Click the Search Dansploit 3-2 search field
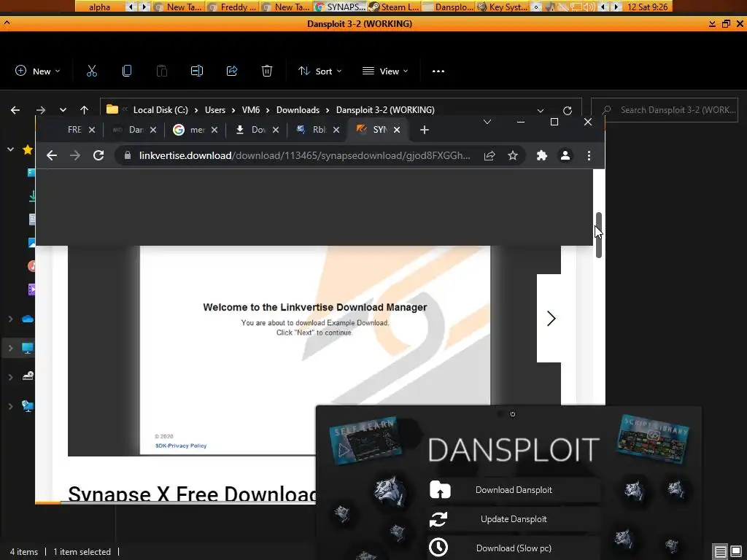Image resolution: width=747 pixels, height=560 pixels. (664, 110)
